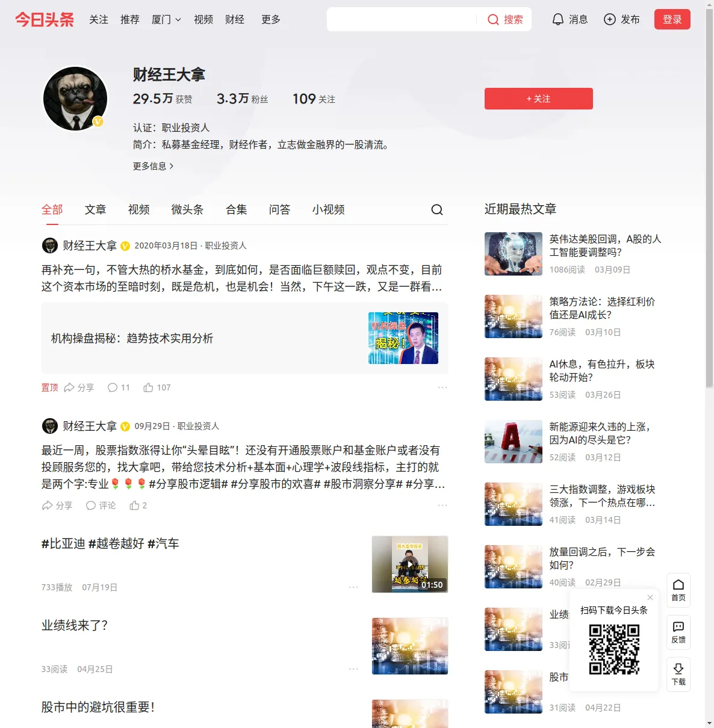714x728 pixels.
Task: Go to 首页 via floating home icon
Action: [x=678, y=590]
